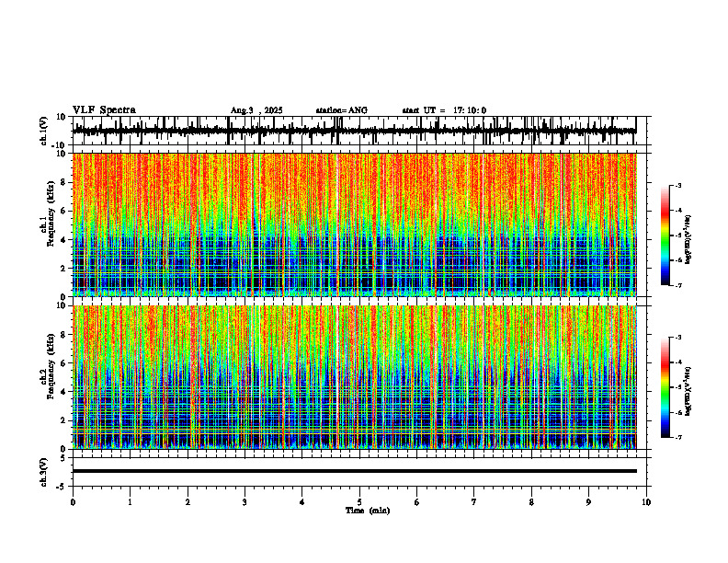Click the ch.1 spectrogram 8 kHz tick label
Screen dimensions: 728x563
pyautogui.click(x=63, y=182)
